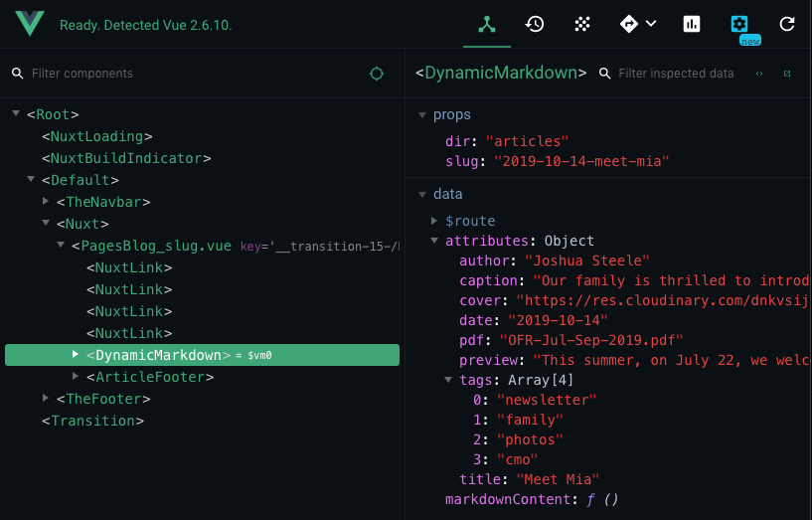Click the tag "newsletter"
The height and width of the screenshot is (520, 812).
coord(547,400)
